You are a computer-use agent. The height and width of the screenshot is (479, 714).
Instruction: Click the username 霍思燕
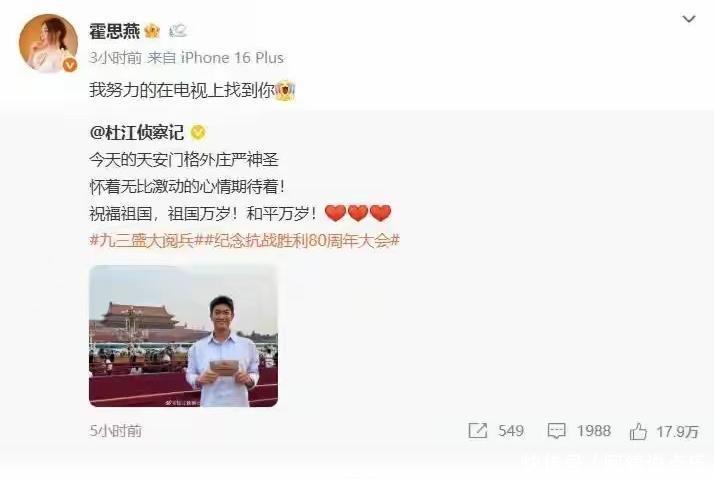tap(114, 31)
